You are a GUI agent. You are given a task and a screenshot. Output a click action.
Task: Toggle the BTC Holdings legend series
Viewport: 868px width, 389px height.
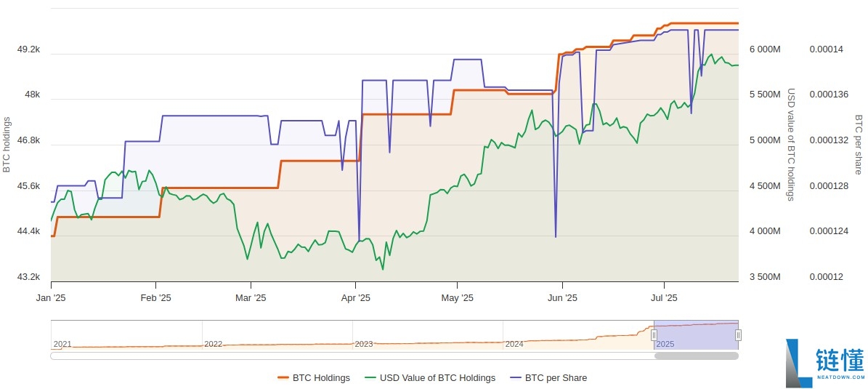pyautogui.click(x=321, y=378)
